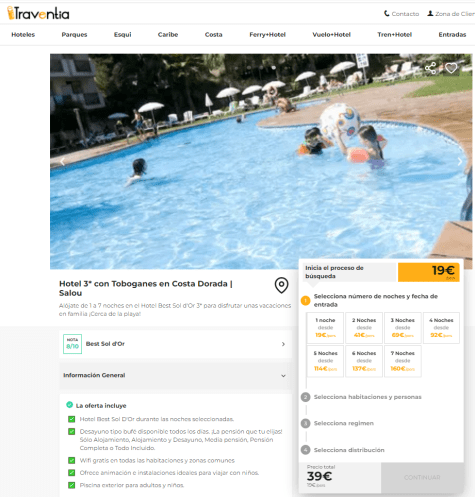Click the Traventia logo

[x=38, y=13]
